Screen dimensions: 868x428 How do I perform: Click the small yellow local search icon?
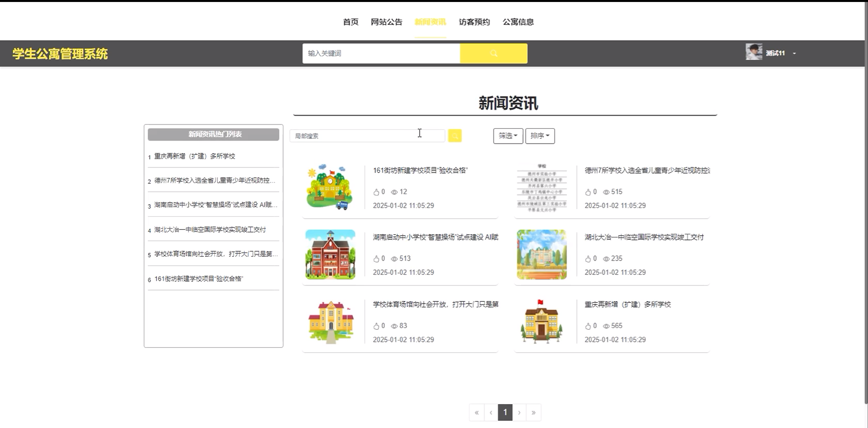(x=455, y=136)
